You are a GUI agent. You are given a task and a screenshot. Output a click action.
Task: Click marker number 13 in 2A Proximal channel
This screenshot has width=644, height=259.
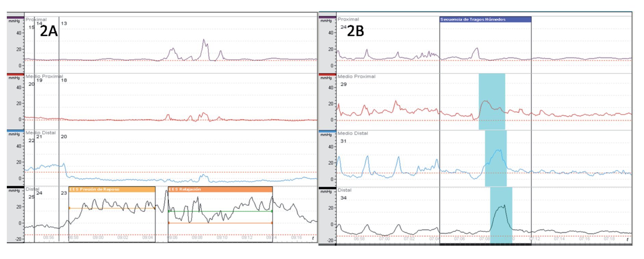click(x=64, y=23)
